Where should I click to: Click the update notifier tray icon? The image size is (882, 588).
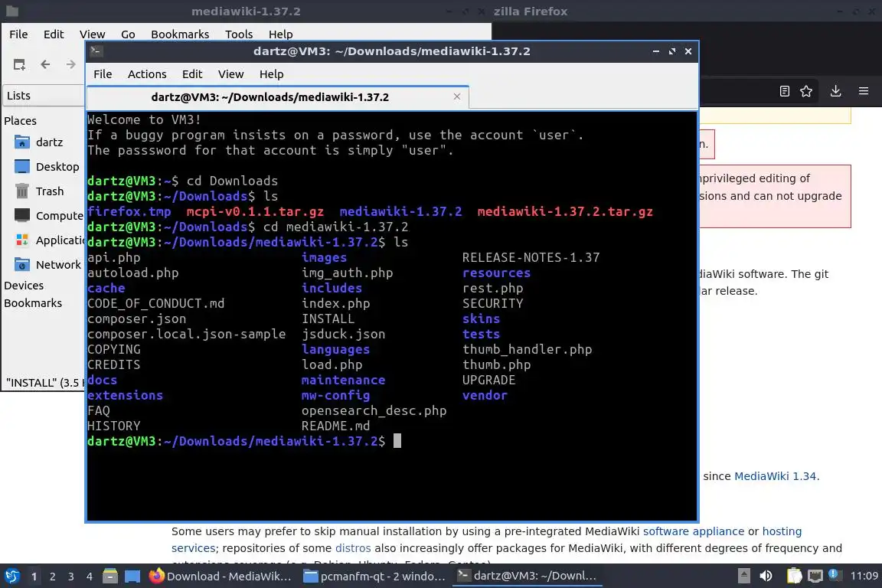(x=835, y=575)
